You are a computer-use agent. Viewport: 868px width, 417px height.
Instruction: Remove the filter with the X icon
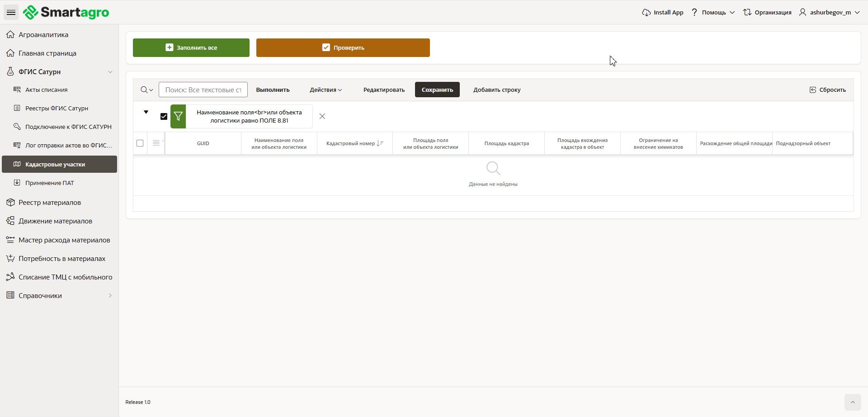(x=322, y=117)
